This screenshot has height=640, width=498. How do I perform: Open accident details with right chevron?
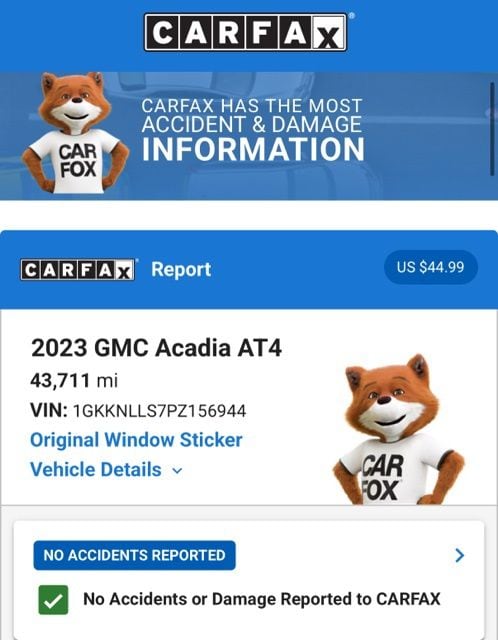(x=460, y=555)
